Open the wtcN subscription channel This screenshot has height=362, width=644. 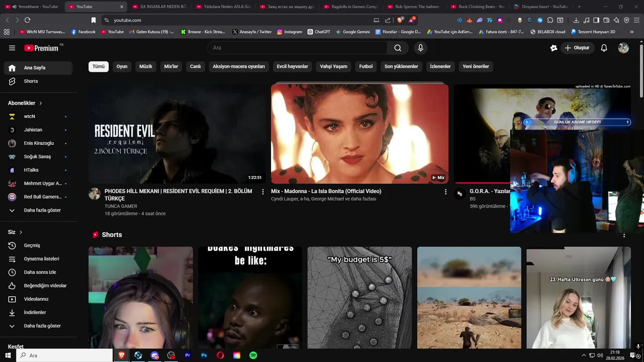click(x=39, y=116)
